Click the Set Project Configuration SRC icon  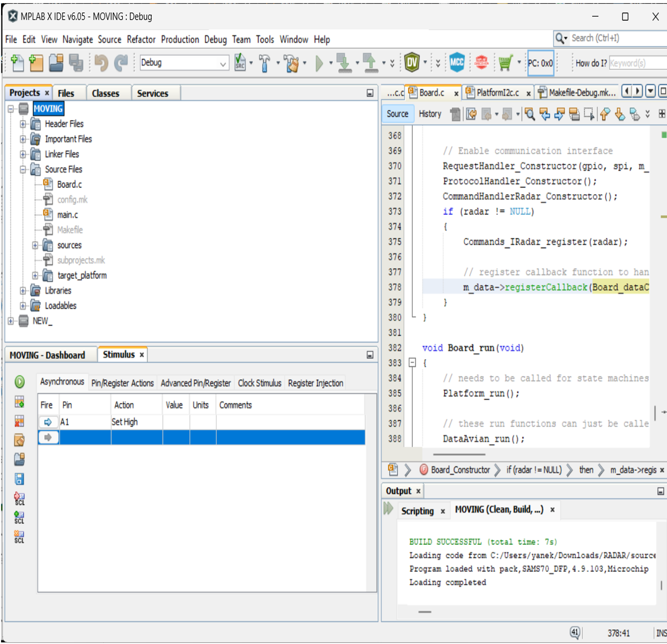(x=240, y=63)
